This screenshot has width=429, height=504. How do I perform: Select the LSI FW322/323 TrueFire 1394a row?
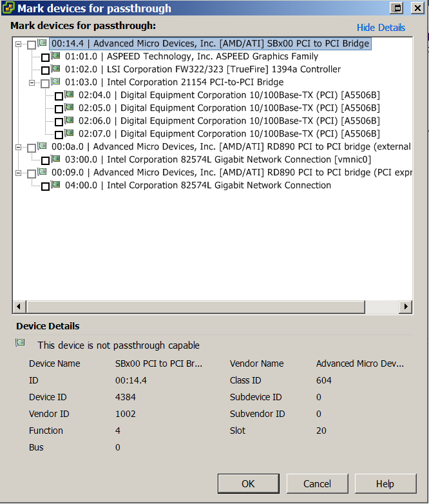(x=203, y=70)
